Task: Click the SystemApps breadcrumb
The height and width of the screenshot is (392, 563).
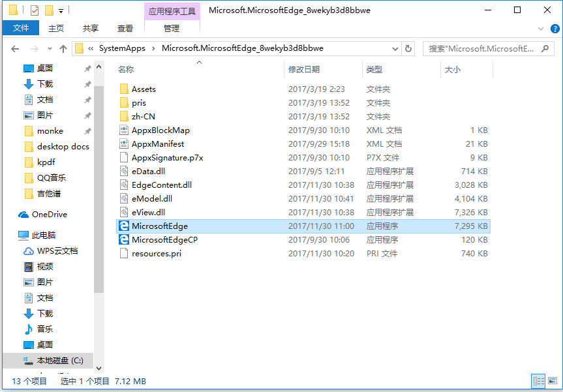Action: (123, 48)
